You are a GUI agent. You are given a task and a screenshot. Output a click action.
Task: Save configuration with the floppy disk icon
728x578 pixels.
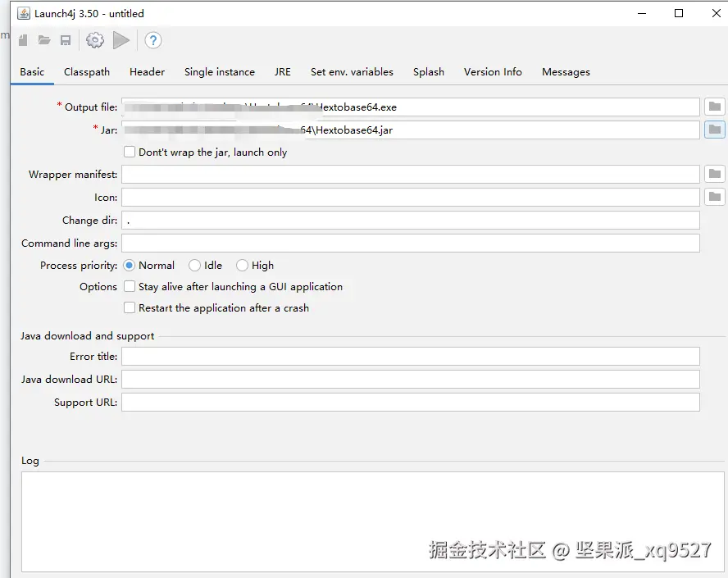(x=66, y=40)
